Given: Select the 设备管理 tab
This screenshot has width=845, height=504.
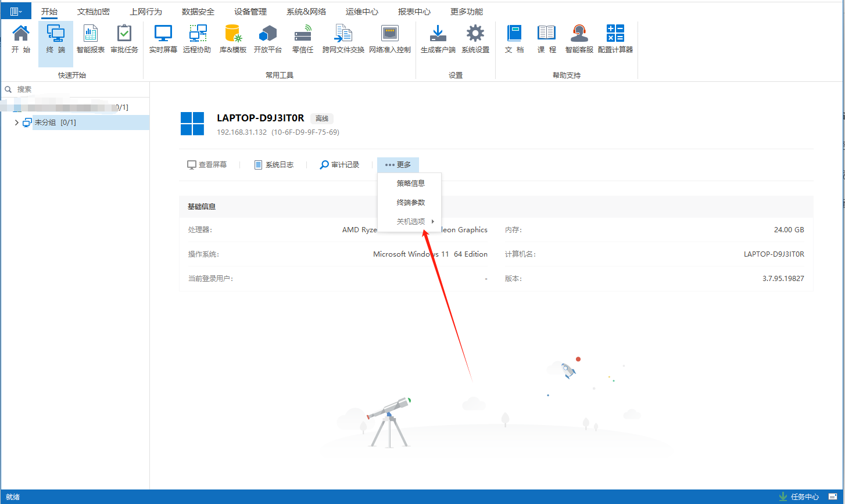Looking at the screenshot, I should click(x=250, y=12).
